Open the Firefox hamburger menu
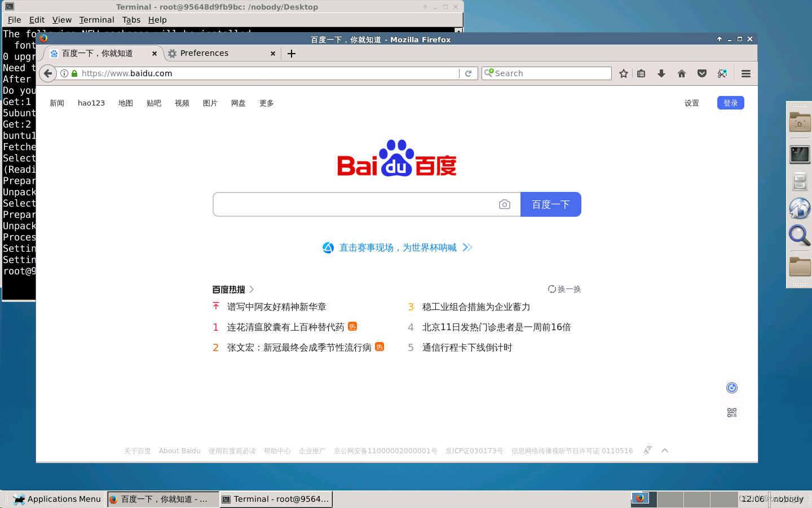Viewport: 812px width, 508px height. click(x=746, y=73)
